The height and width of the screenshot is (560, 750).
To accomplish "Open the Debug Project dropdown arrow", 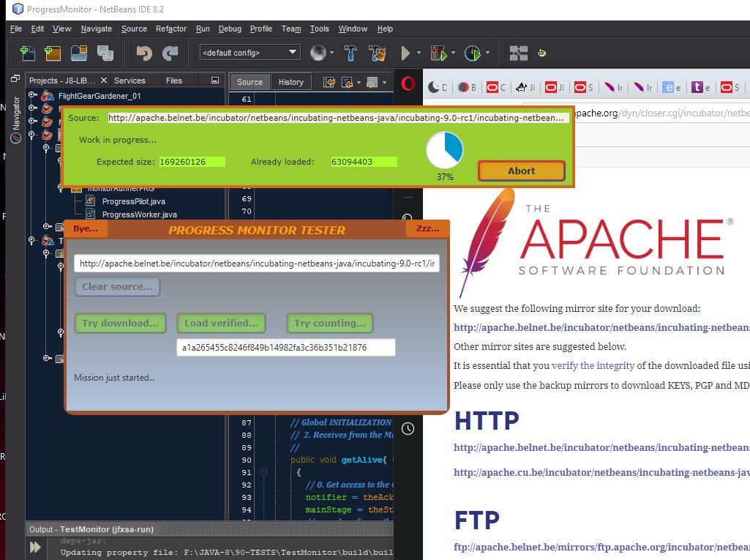I will (x=454, y=53).
